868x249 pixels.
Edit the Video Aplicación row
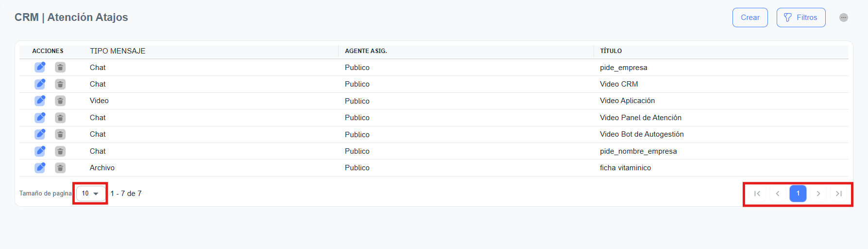[40, 101]
